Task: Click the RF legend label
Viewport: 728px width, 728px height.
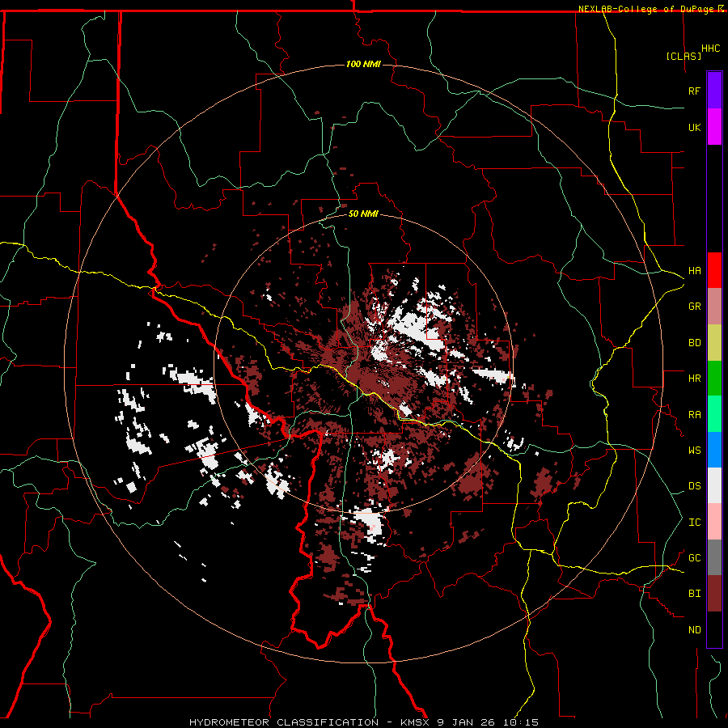Action: [695, 91]
